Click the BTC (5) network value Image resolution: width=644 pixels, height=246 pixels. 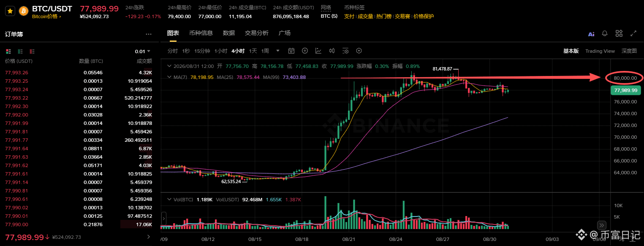(x=329, y=16)
